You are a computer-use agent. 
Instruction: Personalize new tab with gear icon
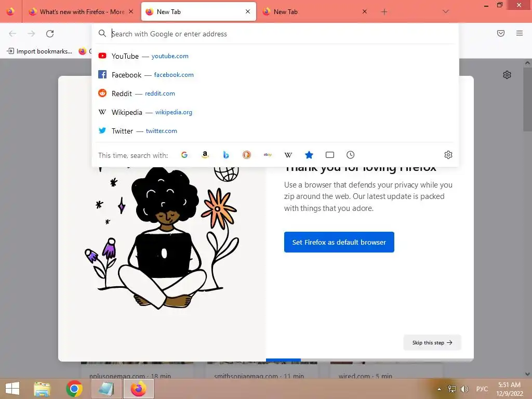point(507,75)
